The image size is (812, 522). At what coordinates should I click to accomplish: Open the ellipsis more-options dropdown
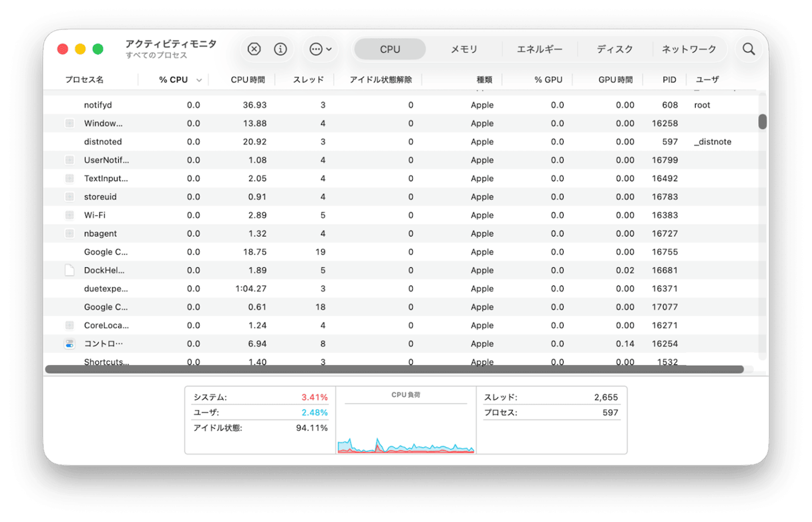pos(321,49)
